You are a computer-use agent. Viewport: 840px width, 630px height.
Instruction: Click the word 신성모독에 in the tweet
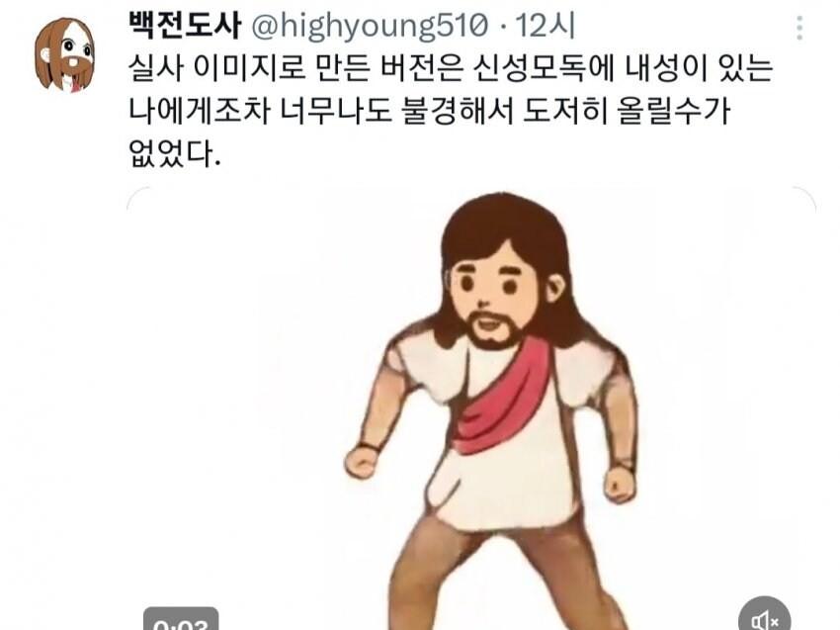click(x=543, y=68)
